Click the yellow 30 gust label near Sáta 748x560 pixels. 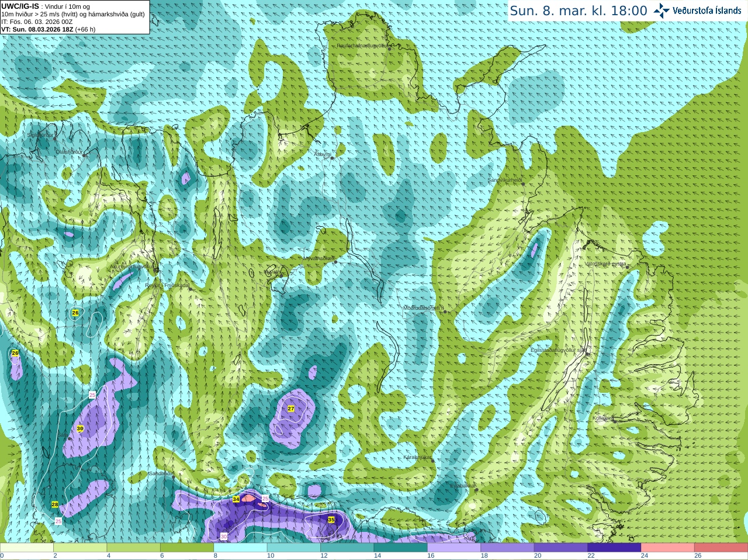[x=80, y=428]
